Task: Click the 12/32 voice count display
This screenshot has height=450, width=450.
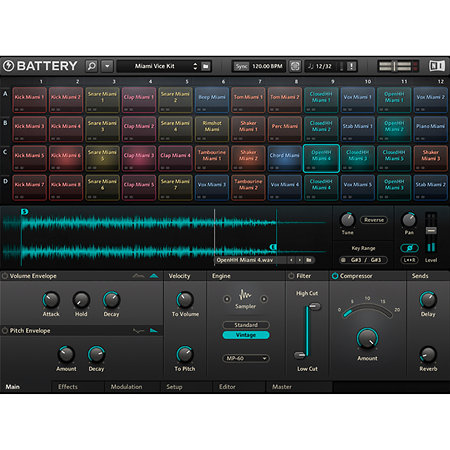Action: [x=320, y=66]
